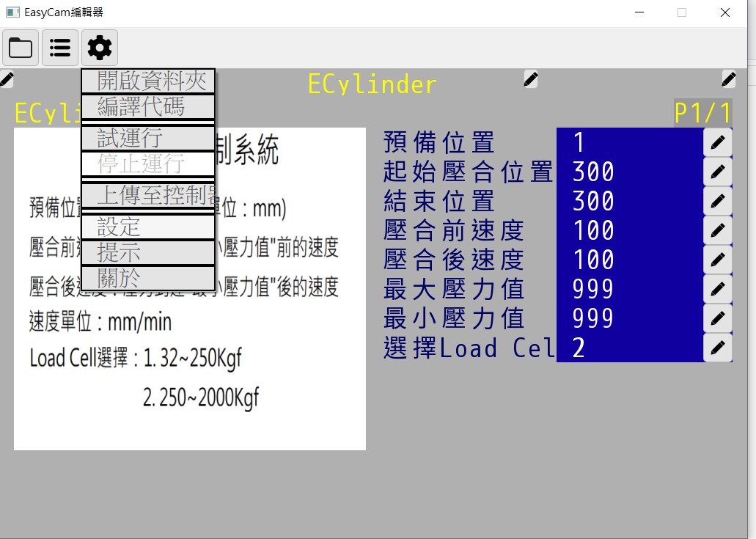Choose 編譯代碼 in the dropdown menu
This screenshot has height=539, width=756.
coord(148,107)
